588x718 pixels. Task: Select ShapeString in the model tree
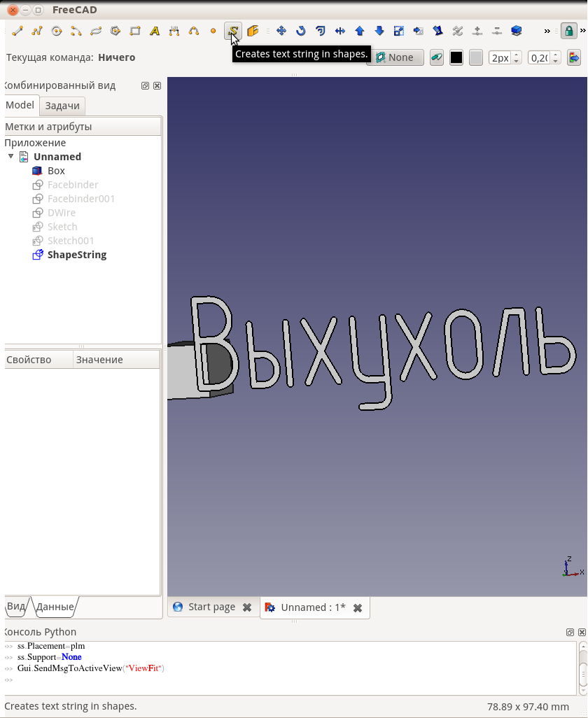(76, 255)
